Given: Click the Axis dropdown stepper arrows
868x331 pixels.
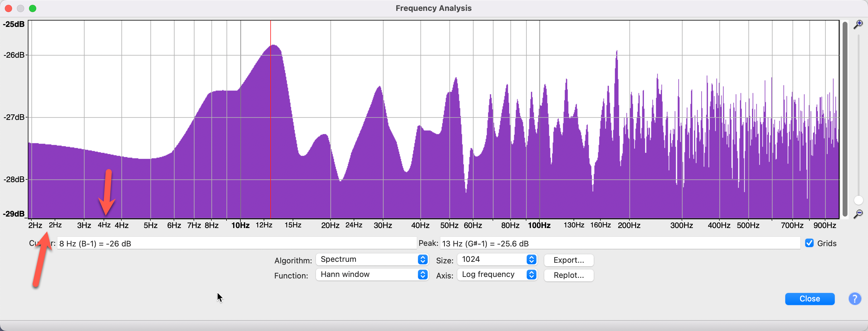Looking at the screenshot, I should 531,275.
